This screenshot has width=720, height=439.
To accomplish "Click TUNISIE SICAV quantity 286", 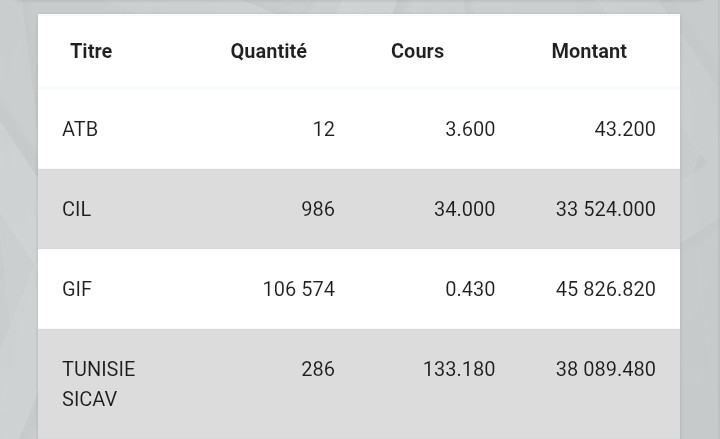I will click(x=318, y=369).
